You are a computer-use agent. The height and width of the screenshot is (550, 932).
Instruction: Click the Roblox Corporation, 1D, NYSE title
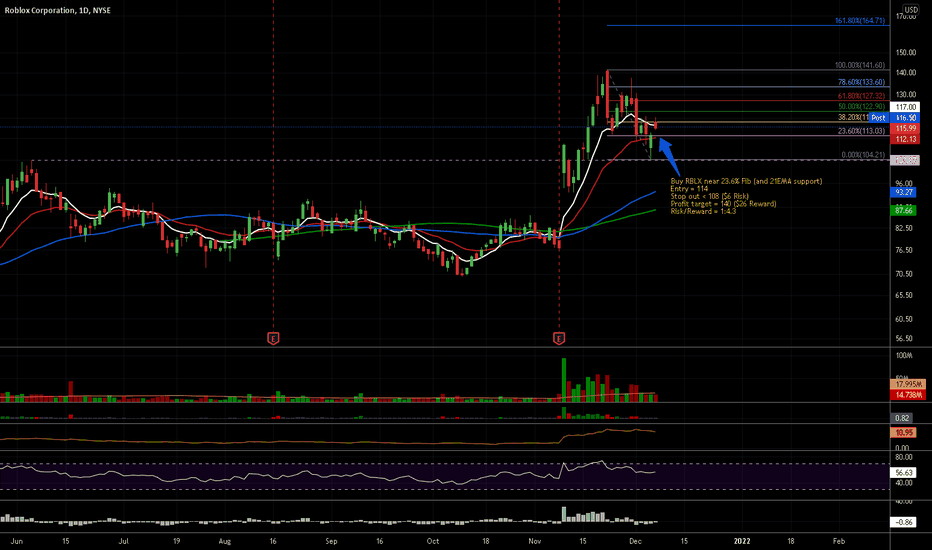pyautogui.click(x=58, y=10)
